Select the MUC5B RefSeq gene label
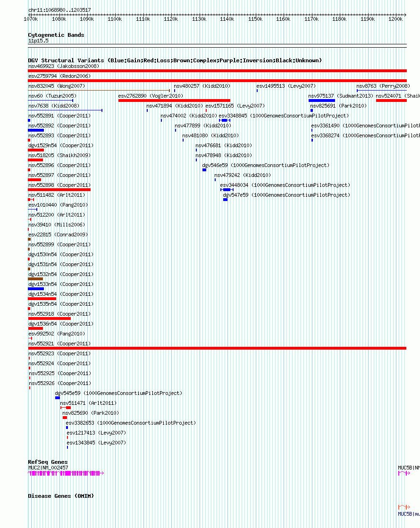Screen dimensions: 420x528 [x=409, y=468]
